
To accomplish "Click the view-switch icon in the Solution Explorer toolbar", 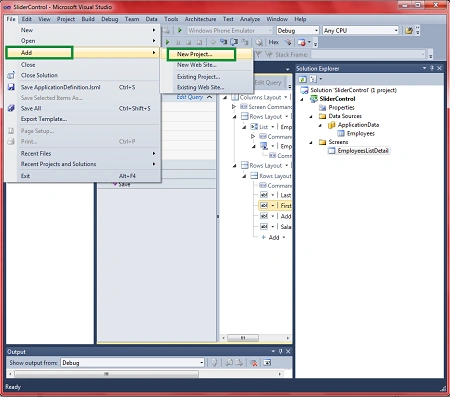I will pos(313,79).
